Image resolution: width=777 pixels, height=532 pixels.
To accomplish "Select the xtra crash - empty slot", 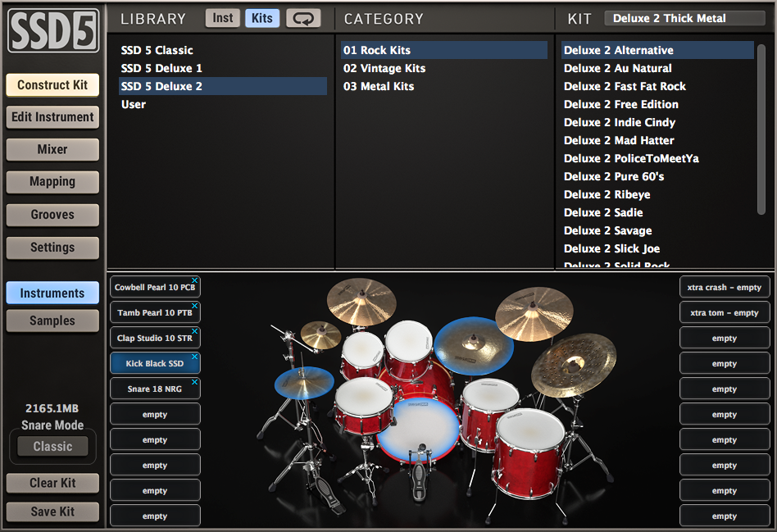I will (725, 287).
